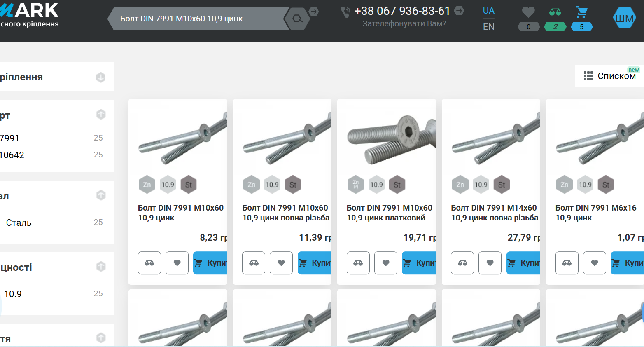Open M6x16 bolt product image

point(600,138)
